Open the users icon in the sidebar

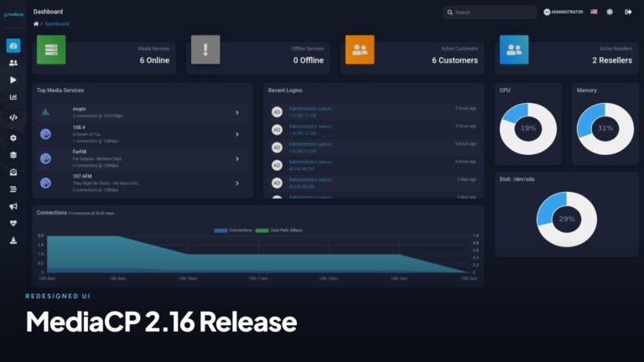coord(13,63)
